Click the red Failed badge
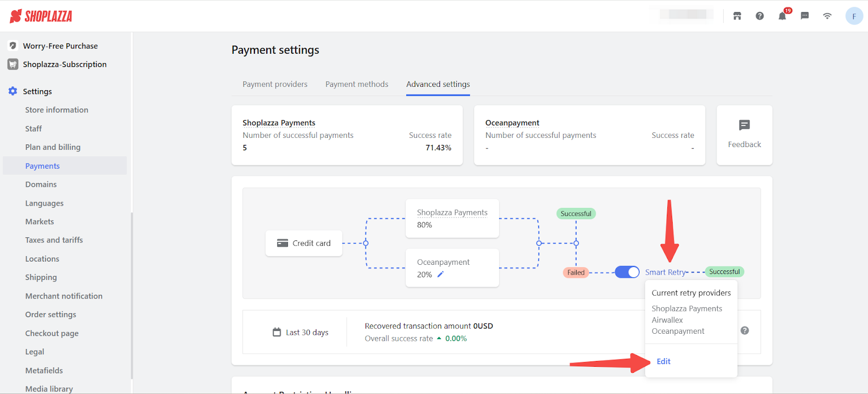Screen dimensions: 868x394 click(x=576, y=272)
